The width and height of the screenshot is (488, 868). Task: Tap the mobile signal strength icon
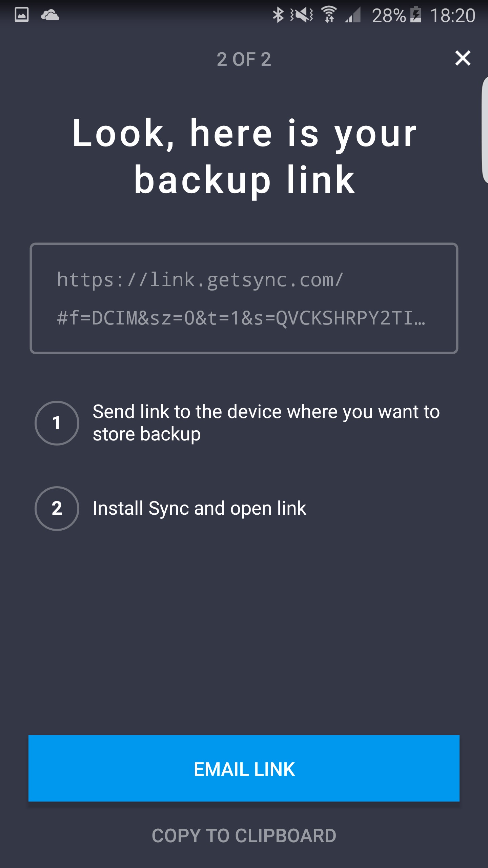[x=353, y=15]
